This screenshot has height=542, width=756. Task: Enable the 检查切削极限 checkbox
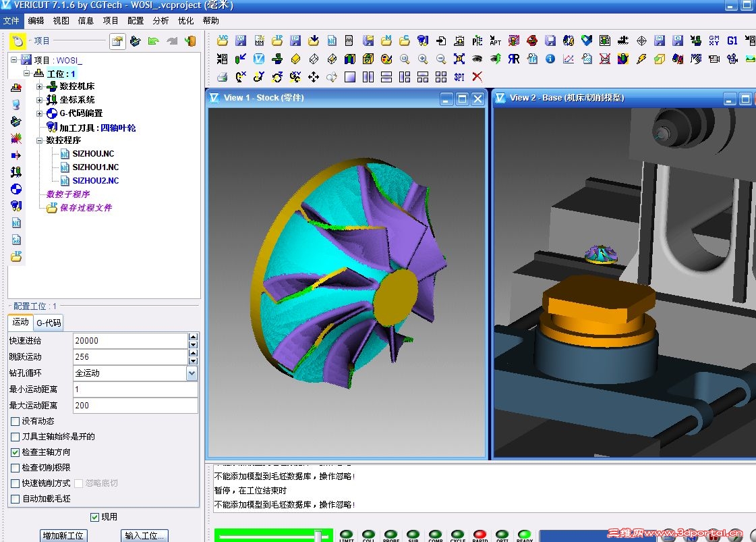(15, 468)
